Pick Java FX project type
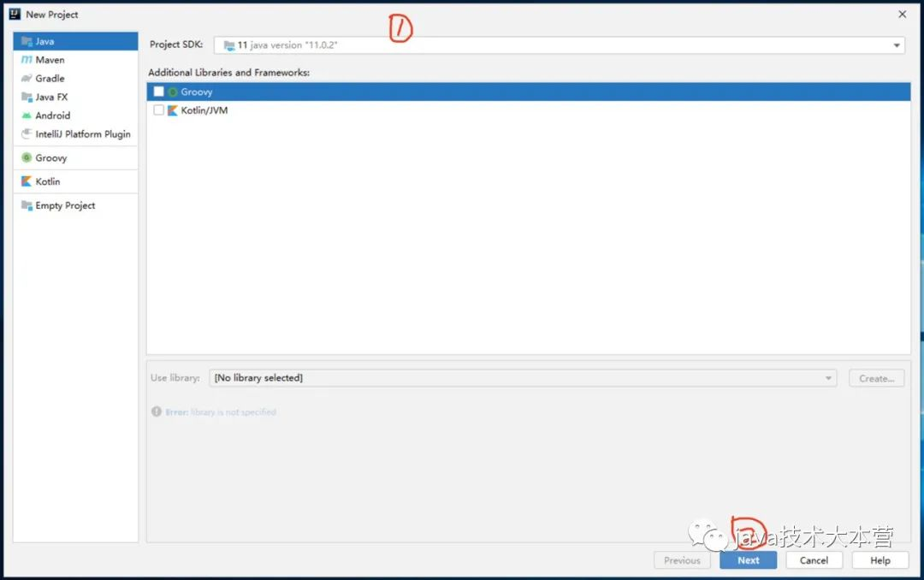Screen dimensions: 924x580 point(75,97)
